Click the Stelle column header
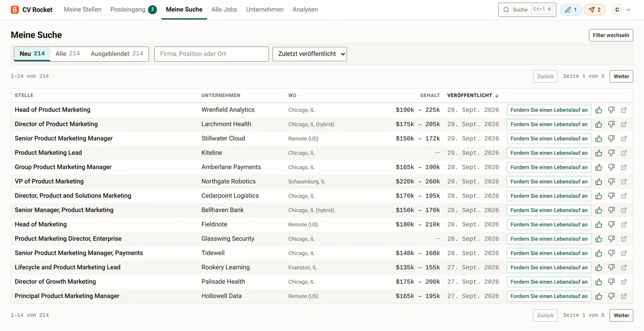 tap(24, 95)
